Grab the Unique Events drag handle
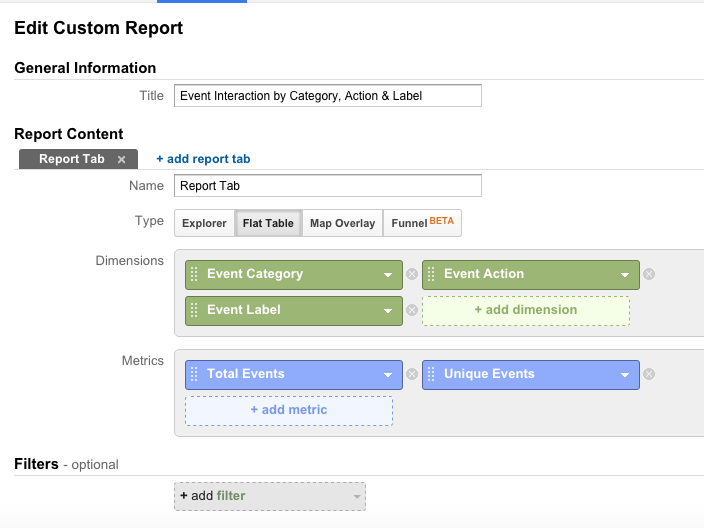 pyautogui.click(x=431, y=374)
